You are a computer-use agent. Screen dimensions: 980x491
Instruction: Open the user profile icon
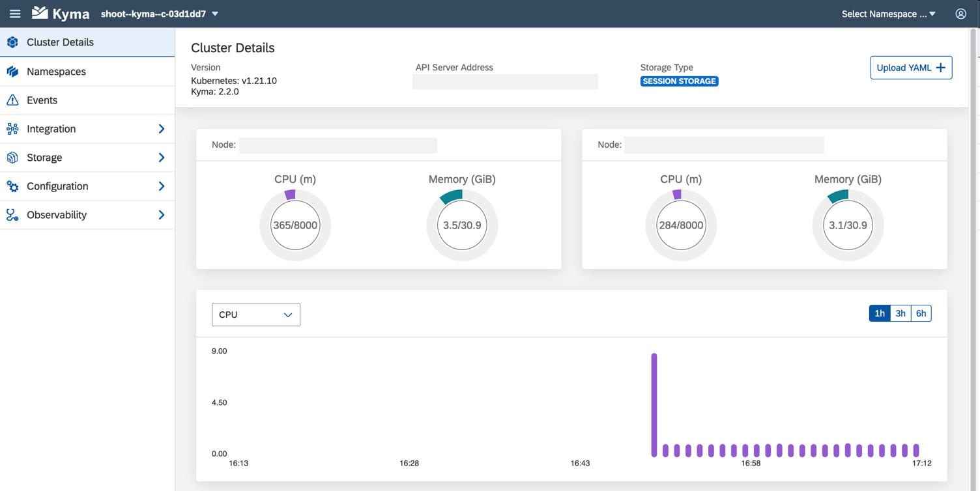(x=960, y=14)
